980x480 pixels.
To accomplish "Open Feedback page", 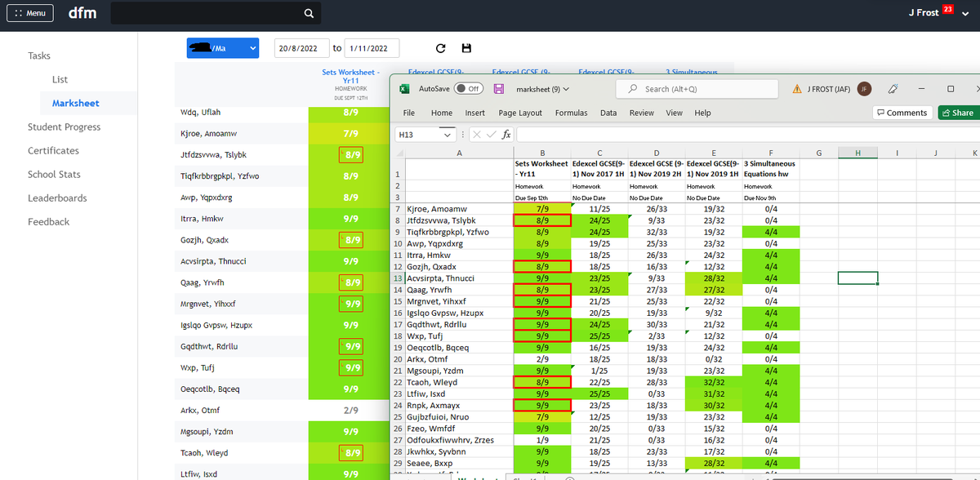I will (49, 221).
